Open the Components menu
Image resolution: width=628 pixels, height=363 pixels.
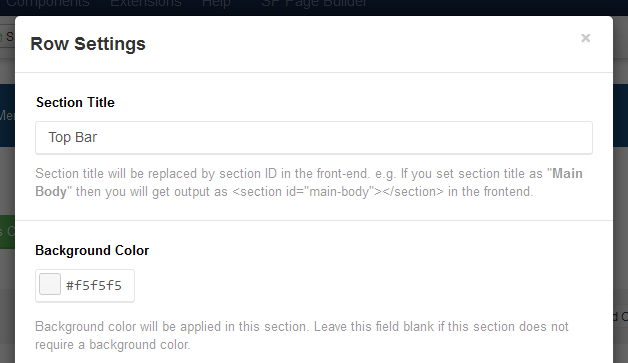pyautogui.click(x=48, y=4)
